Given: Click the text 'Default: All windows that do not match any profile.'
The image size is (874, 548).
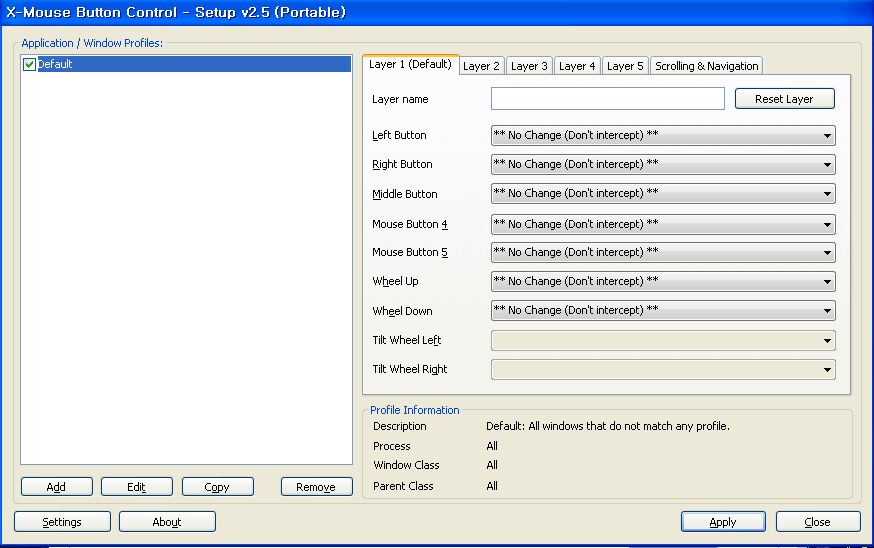Looking at the screenshot, I should 608,426.
